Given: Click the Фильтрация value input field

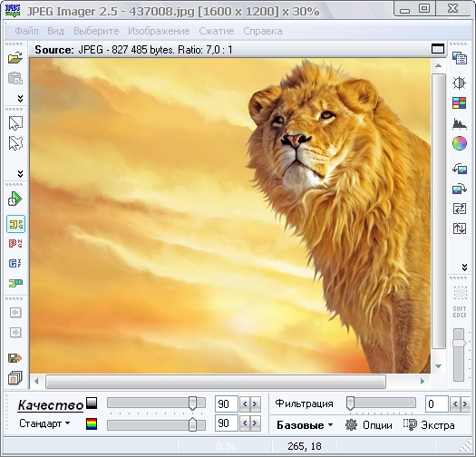Looking at the screenshot, I should pyautogui.click(x=436, y=404).
